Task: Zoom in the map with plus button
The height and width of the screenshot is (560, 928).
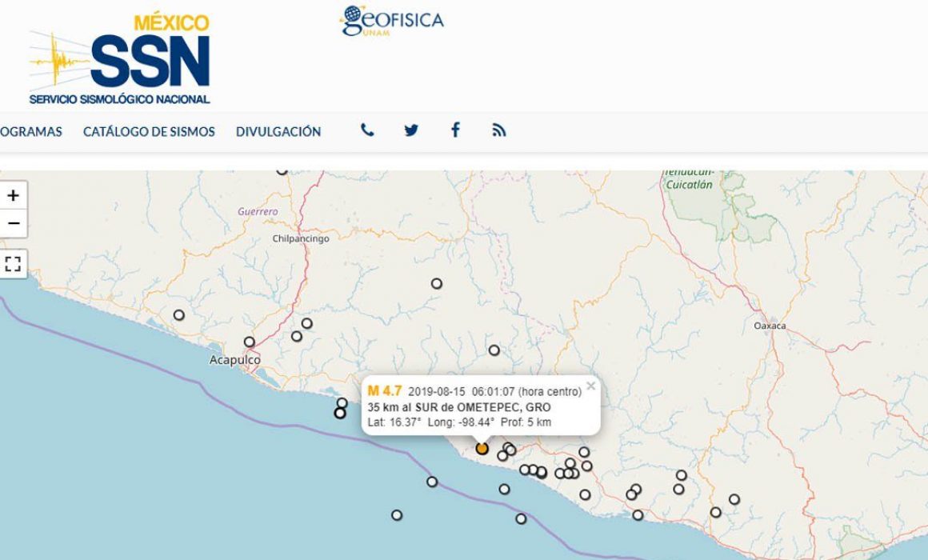Action: tap(13, 195)
